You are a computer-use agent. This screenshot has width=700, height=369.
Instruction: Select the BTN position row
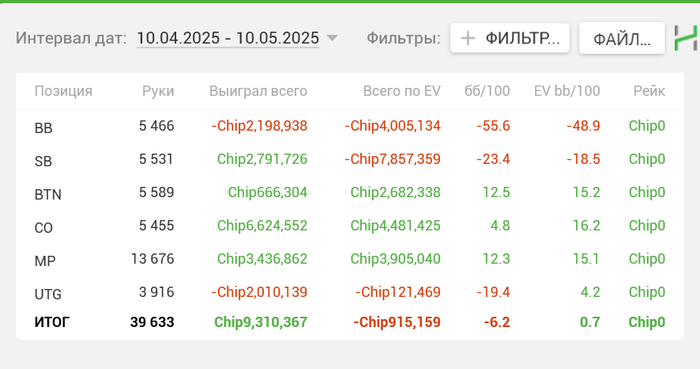(350, 193)
